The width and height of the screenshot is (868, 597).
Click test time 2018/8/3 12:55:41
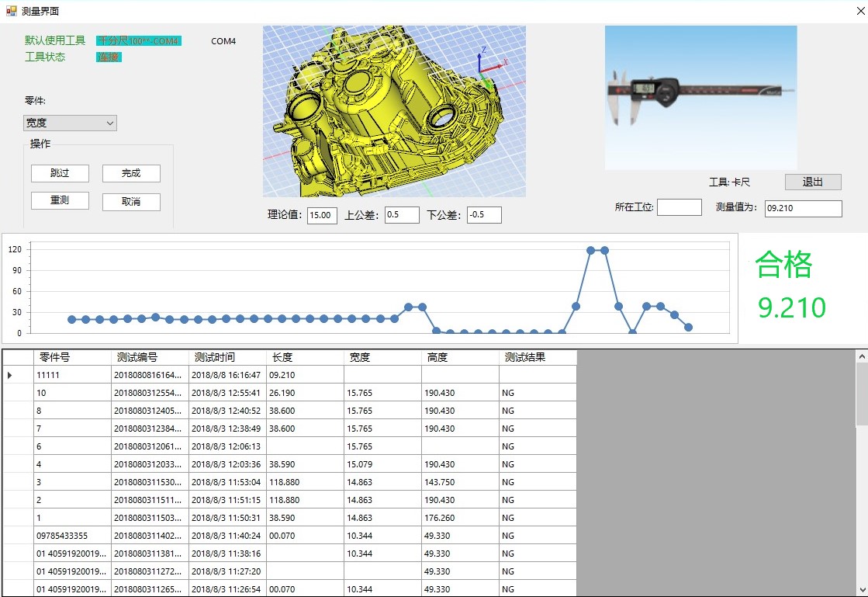[227, 393]
